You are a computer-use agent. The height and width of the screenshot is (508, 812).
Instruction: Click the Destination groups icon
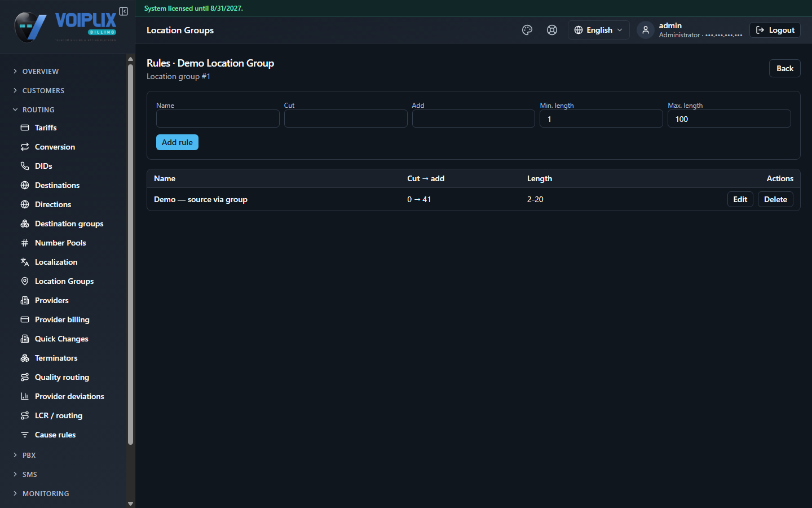point(25,224)
